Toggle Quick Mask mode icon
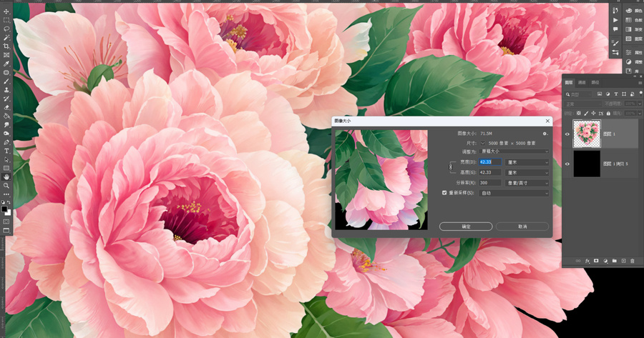 coord(6,222)
